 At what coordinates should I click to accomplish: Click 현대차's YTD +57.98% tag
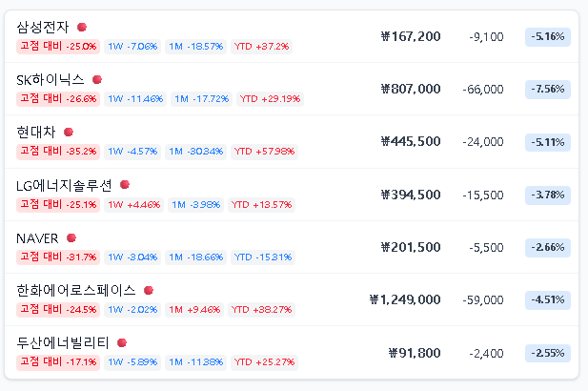tap(265, 151)
